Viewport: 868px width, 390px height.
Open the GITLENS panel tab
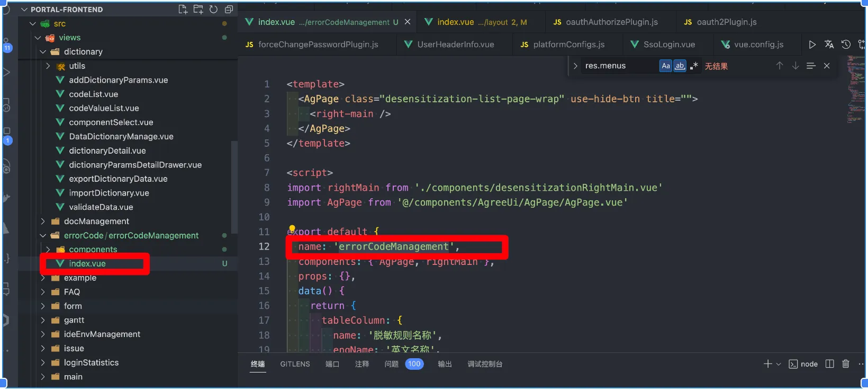click(x=295, y=364)
